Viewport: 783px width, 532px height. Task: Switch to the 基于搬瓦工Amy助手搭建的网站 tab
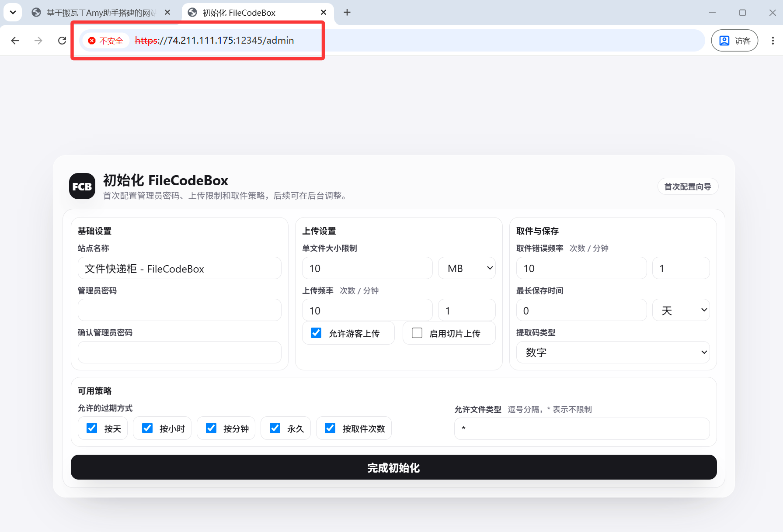101,13
